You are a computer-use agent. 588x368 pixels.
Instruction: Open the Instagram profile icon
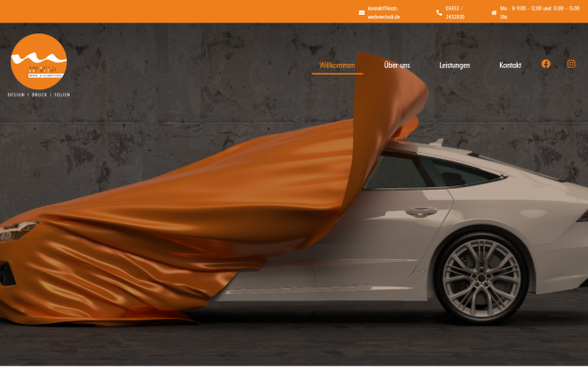[x=570, y=64]
